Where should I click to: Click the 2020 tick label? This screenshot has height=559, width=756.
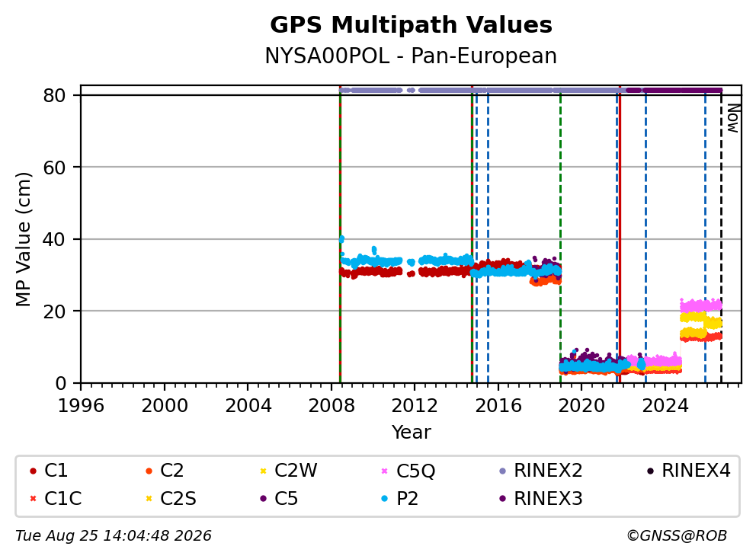click(581, 406)
